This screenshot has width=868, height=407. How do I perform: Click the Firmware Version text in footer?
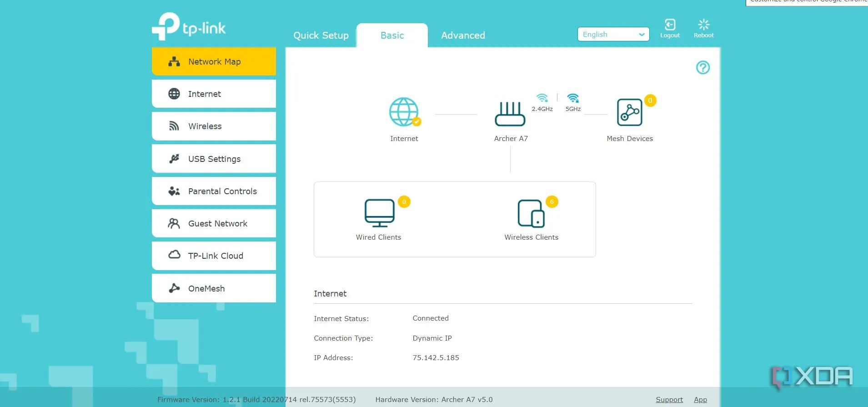[256, 400]
